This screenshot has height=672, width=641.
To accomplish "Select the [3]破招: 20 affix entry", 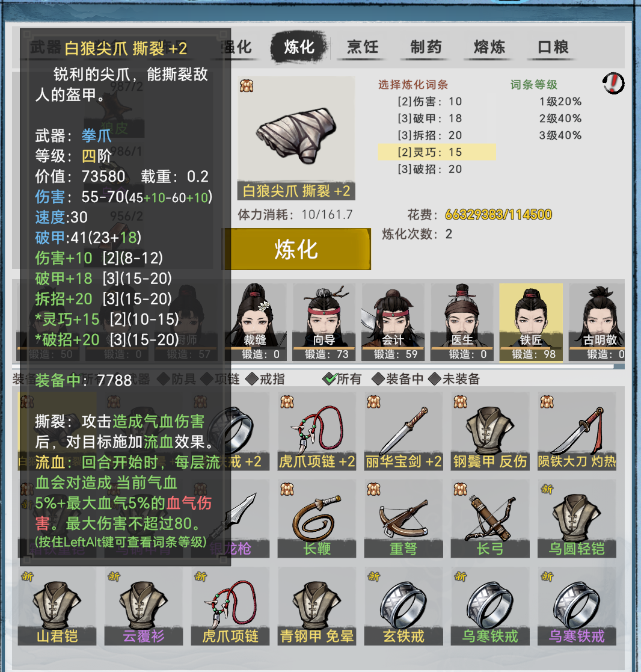I will pos(430,169).
